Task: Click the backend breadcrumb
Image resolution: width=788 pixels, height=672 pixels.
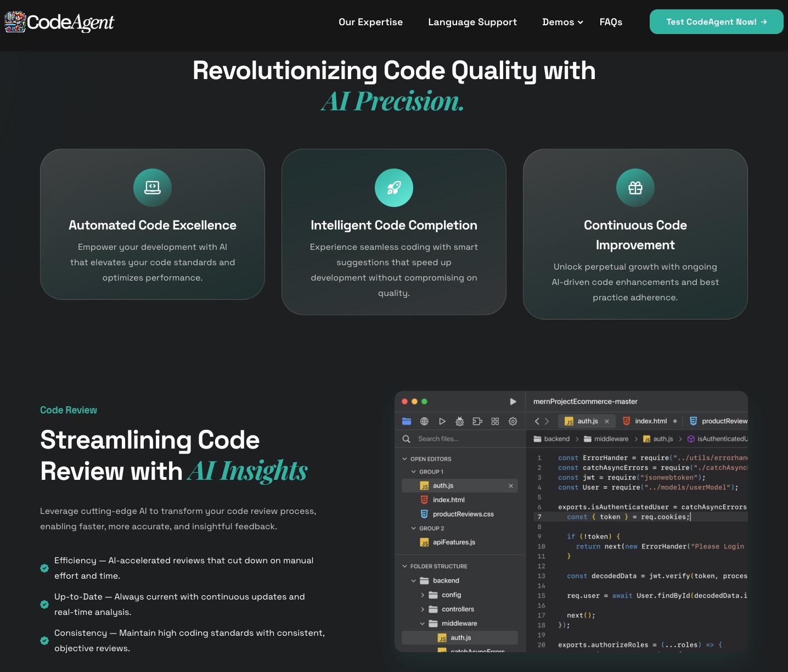Action: tap(551, 439)
